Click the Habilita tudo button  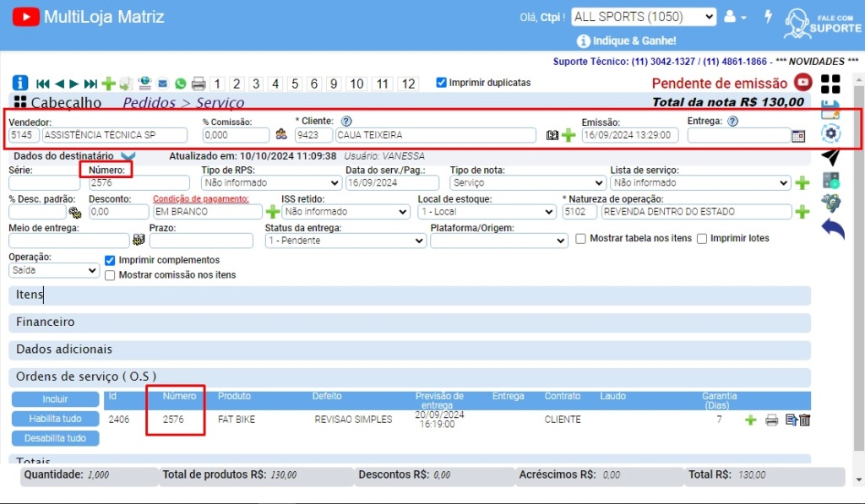point(55,419)
